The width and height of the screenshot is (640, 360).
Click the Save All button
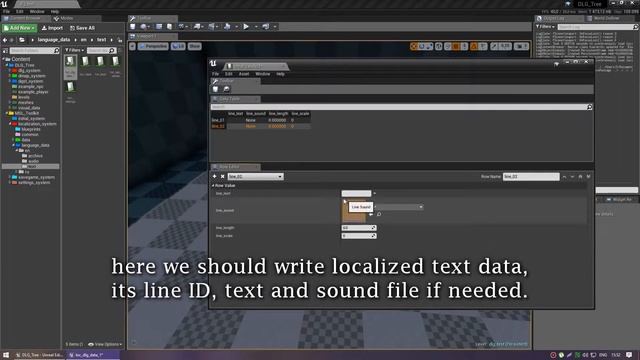pos(82,28)
